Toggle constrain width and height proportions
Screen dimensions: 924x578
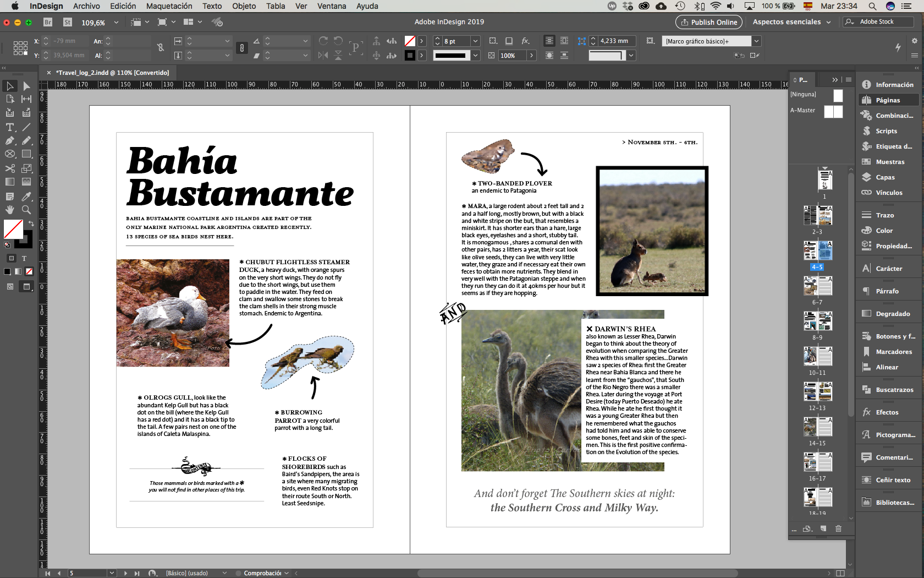pos(161,48)
